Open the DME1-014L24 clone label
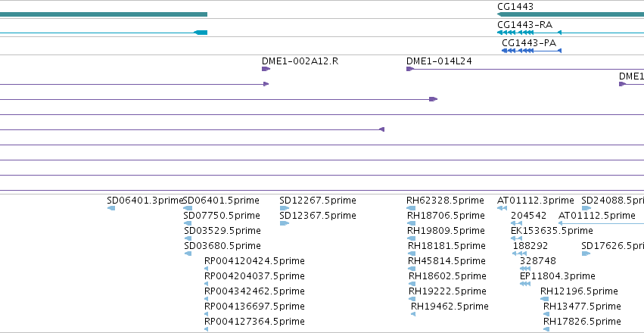644x333 pixels. (x=439, y=61)
